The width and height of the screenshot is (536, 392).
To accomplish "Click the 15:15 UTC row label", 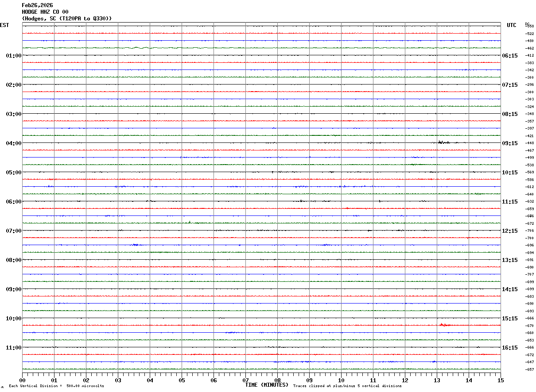I will (x=509, y=318).
